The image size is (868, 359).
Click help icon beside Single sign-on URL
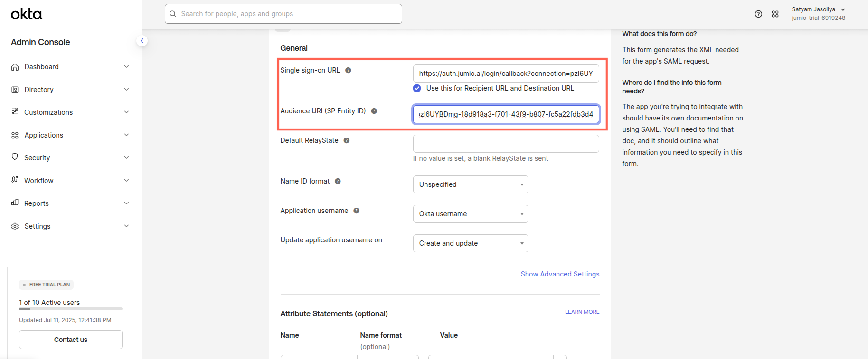pyautogui.click(x=348, y=70)
